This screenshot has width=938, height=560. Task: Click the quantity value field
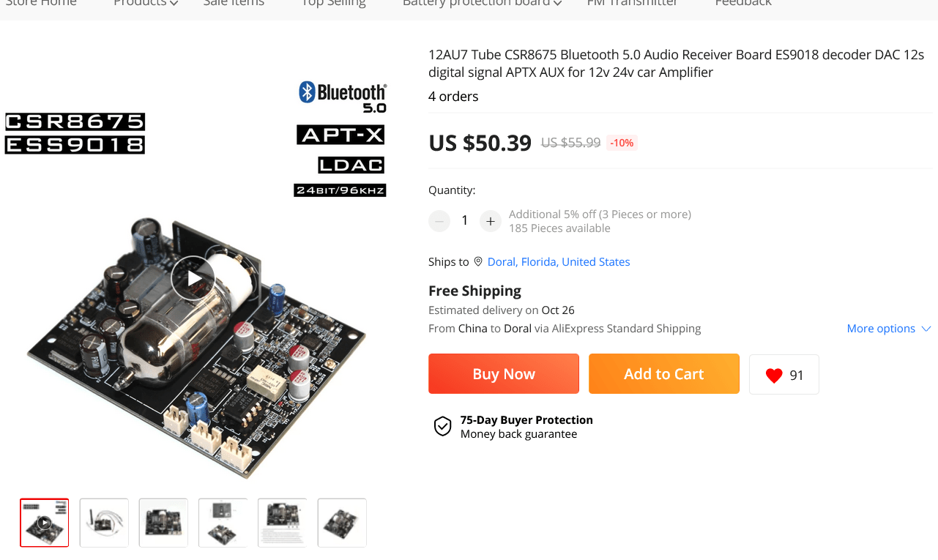click(465, 220)
